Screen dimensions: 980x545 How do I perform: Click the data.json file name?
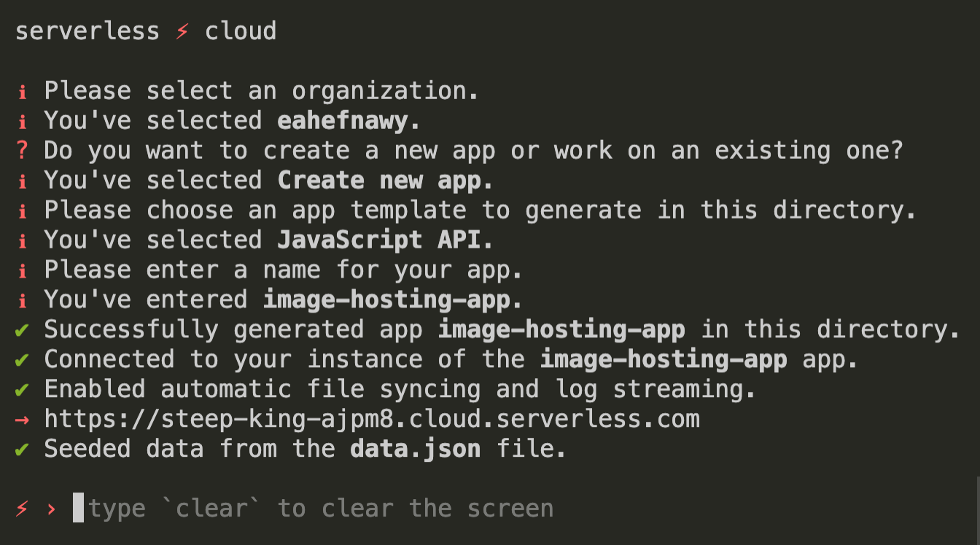click(x=415, y=449)
